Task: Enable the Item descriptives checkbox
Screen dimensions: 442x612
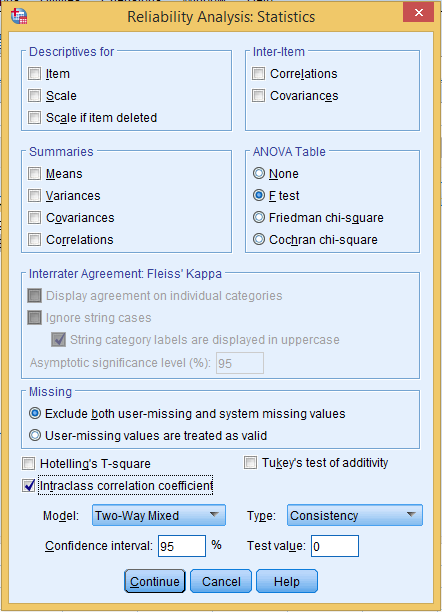Action: click(x=34, y=73)
